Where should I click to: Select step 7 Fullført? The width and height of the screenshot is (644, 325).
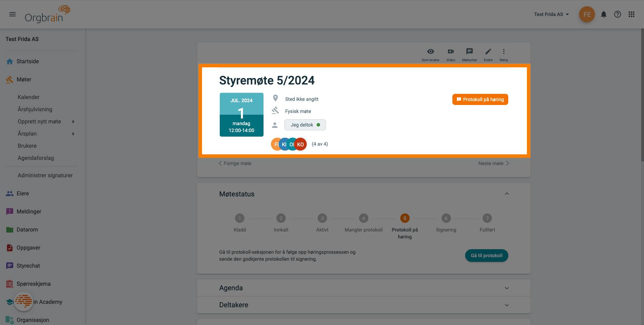487,218
